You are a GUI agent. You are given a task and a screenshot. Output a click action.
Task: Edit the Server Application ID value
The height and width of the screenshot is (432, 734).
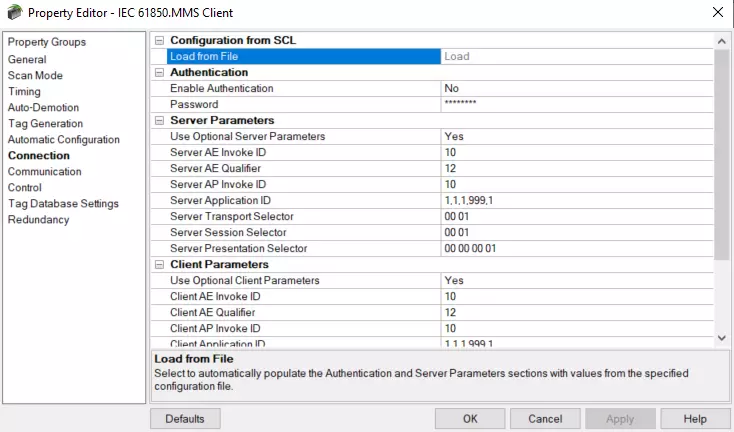(x=577, y=200)
